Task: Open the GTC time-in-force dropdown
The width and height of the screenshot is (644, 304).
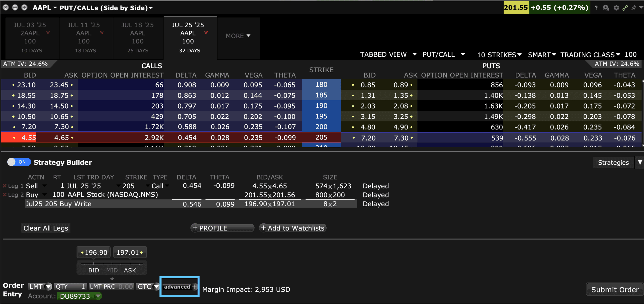Action: (156, 287)
